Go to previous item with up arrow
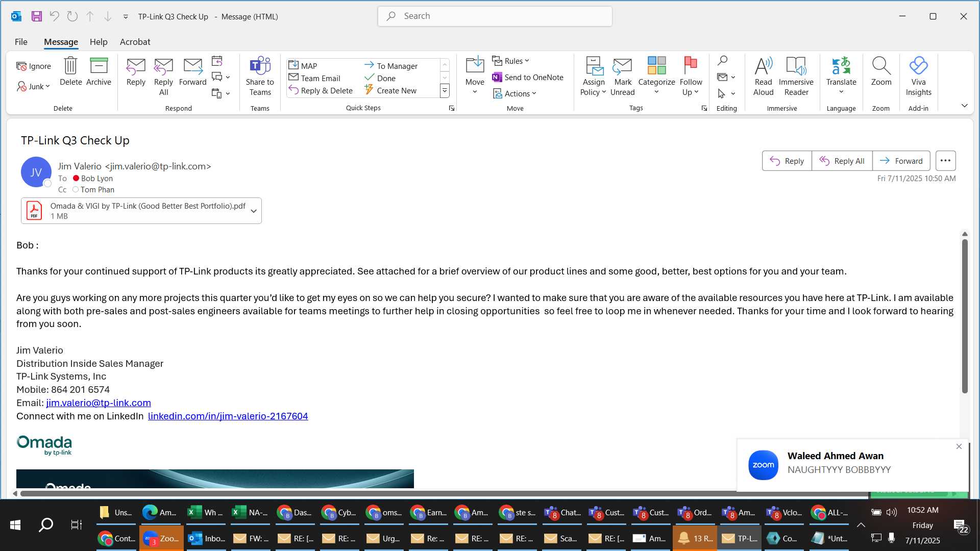The image size is (980, 551). 90,16
